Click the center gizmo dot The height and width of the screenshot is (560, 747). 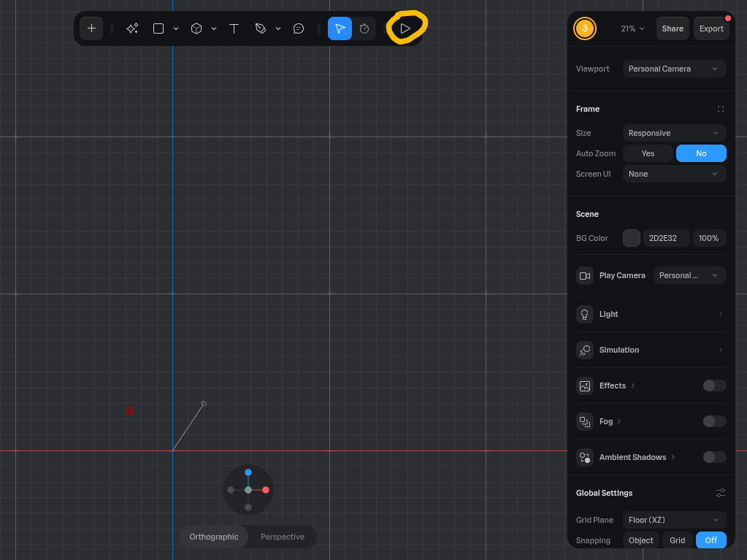248,490
